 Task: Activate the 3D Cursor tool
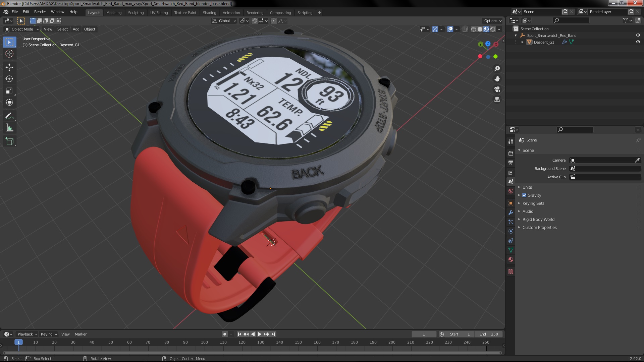click(9, 54)
